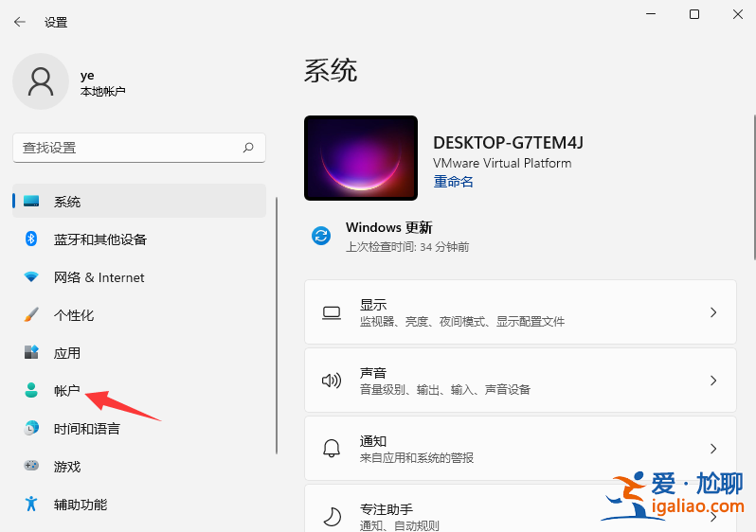Open the Bluetooth icon for 蓝牙和其他设备
Viewport: 756px width, 532px height.
click(x=31, y=239)
